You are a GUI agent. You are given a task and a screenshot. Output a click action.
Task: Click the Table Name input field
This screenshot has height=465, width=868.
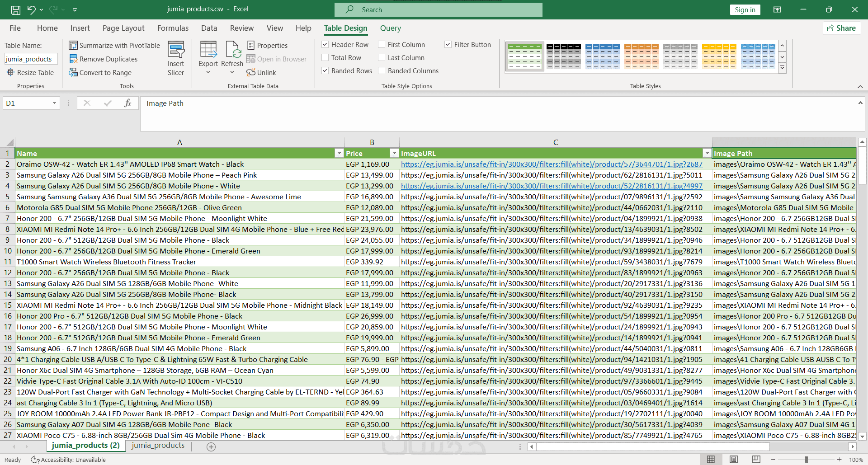(x=31, y=59)
